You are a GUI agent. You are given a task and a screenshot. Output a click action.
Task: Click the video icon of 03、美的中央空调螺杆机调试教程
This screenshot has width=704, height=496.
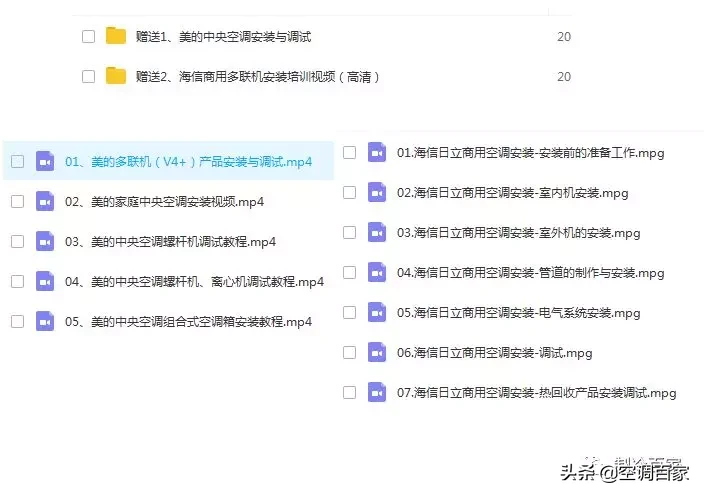pos(45,241)
